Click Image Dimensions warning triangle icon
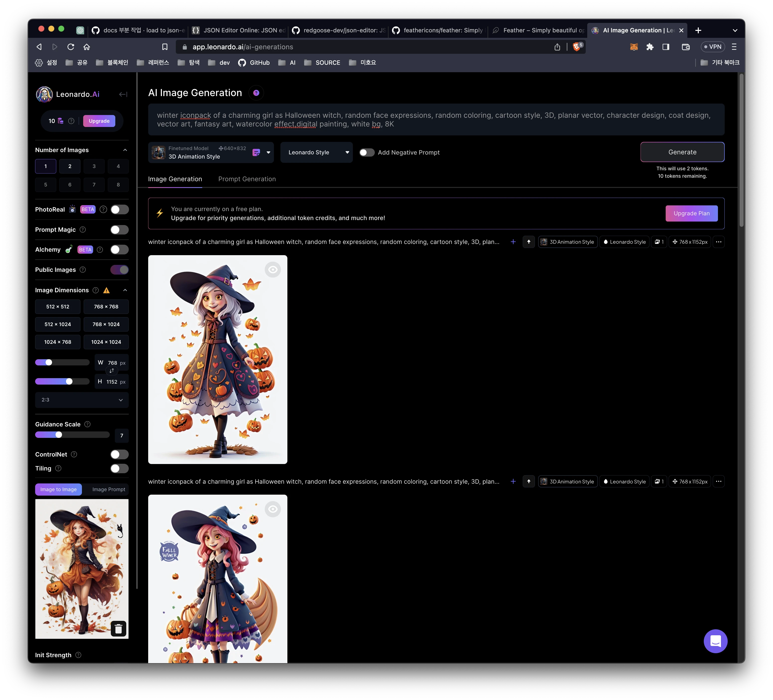Image resolution: width=773 pixels, height=700 pixels. click(107, 290)
